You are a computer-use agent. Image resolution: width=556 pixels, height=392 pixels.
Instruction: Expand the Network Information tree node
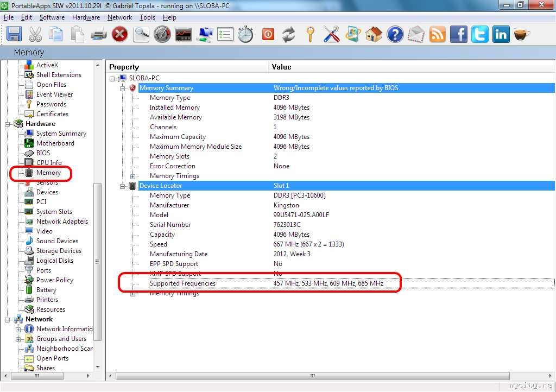coord(18,329)
